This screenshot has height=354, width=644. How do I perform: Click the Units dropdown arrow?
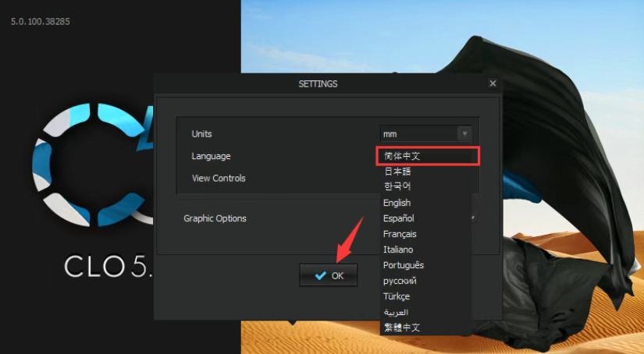click(x=464, y=134)
